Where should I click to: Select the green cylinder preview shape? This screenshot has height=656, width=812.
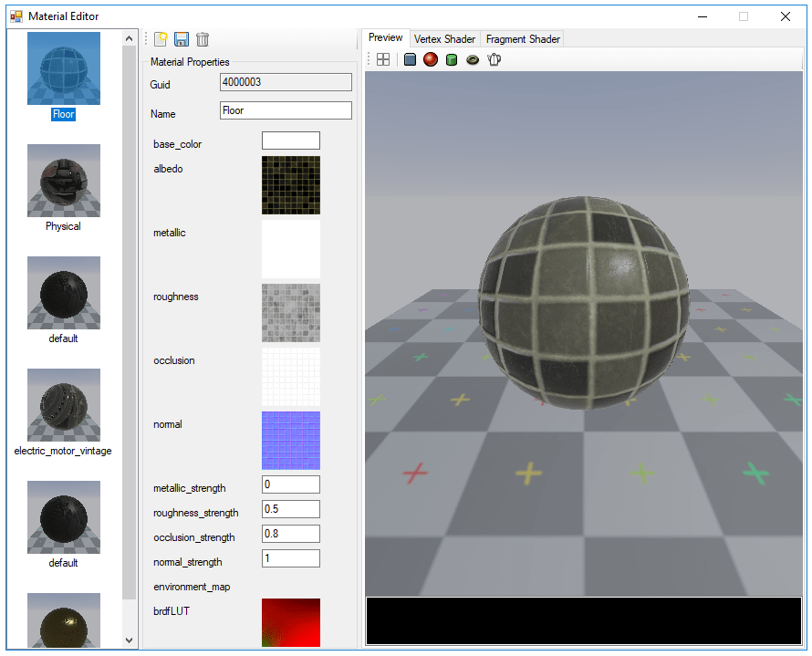[451, 59]
